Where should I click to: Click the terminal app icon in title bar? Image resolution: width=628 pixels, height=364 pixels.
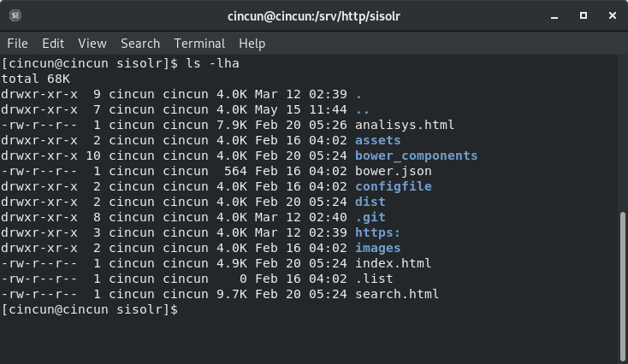[17, 15]
